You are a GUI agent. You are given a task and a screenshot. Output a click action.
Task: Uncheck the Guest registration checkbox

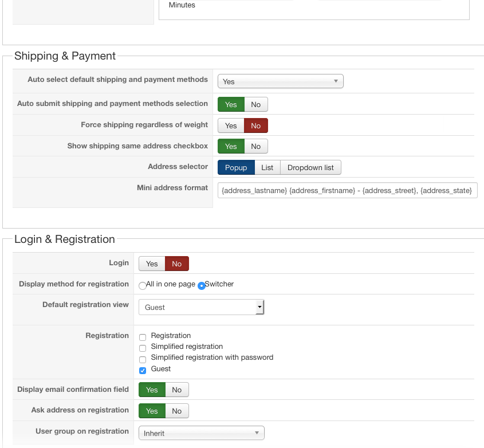click(x=143, y=370)
